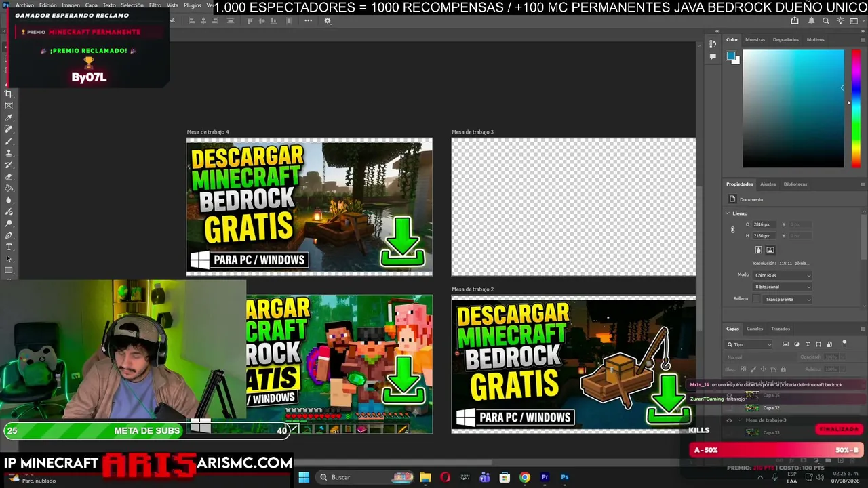Open the Color panel options menu
Viewport: 868px width, 488px height.
tap(863, 39)
